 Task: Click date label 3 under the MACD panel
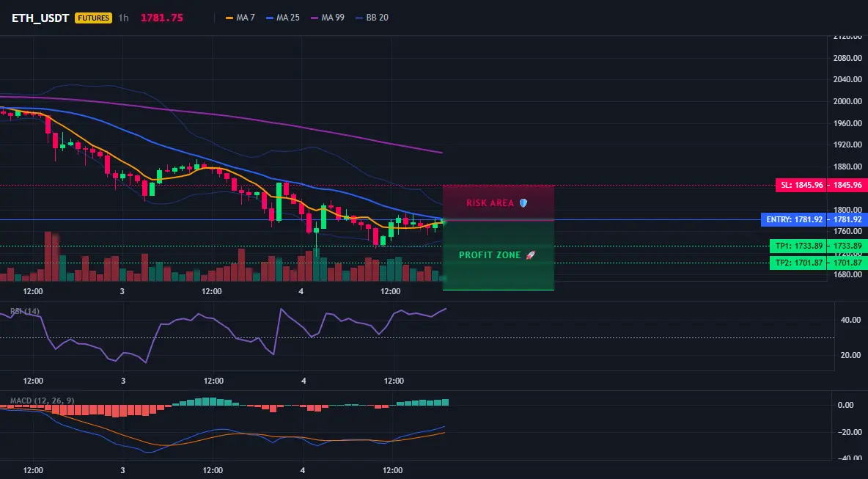[123, 471]
